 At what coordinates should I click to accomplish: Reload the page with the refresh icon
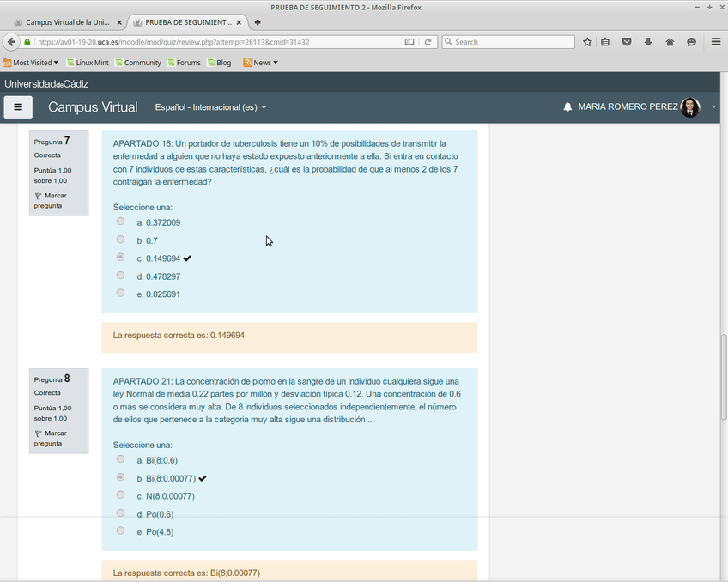(x=428, y=42)
